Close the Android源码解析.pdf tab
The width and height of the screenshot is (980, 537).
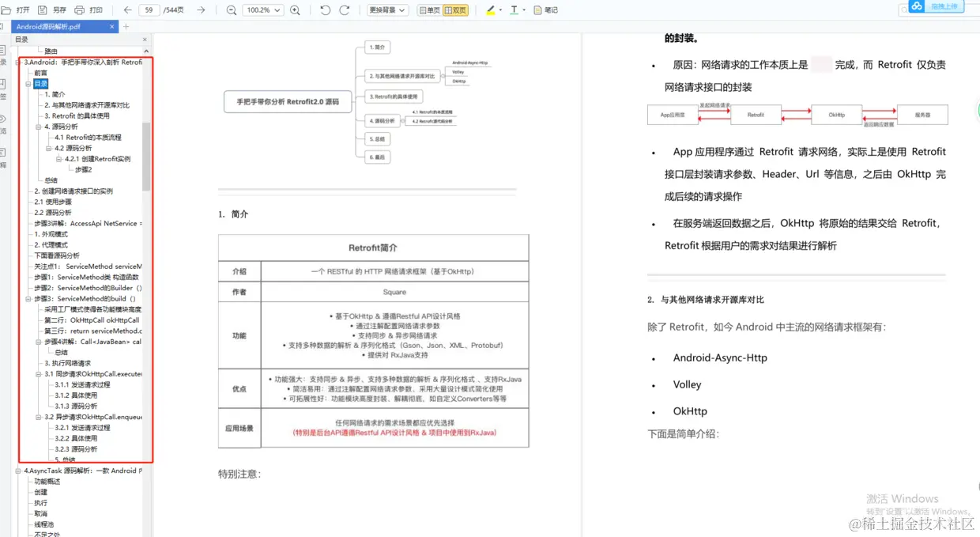(112, 26)
